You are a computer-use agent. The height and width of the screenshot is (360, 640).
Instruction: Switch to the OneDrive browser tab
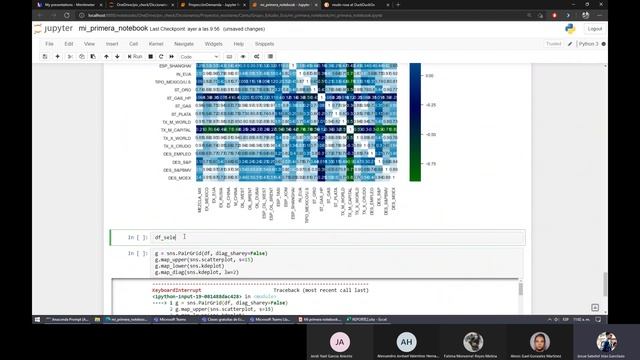pos(141,5)
